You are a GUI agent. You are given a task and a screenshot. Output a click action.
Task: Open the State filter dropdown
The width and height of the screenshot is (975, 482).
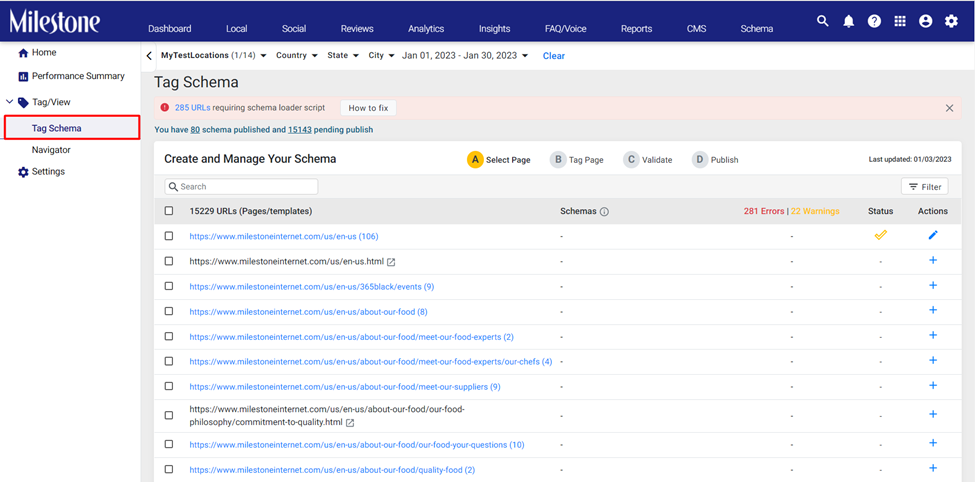pos(343,55)
